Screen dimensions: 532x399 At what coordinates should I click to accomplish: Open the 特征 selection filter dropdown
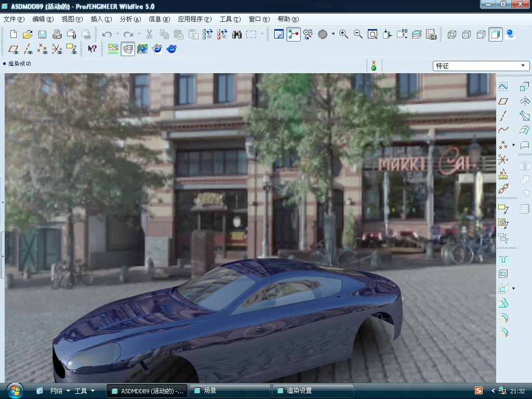(x=523, y=66)
